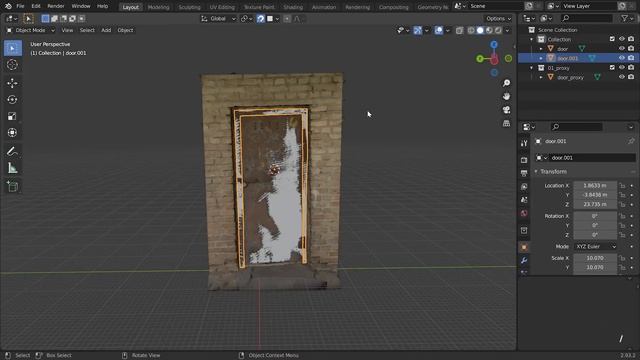Pick the Rotate tool
Viewport: 640px width, 360px height.
[x=12, y=99]
